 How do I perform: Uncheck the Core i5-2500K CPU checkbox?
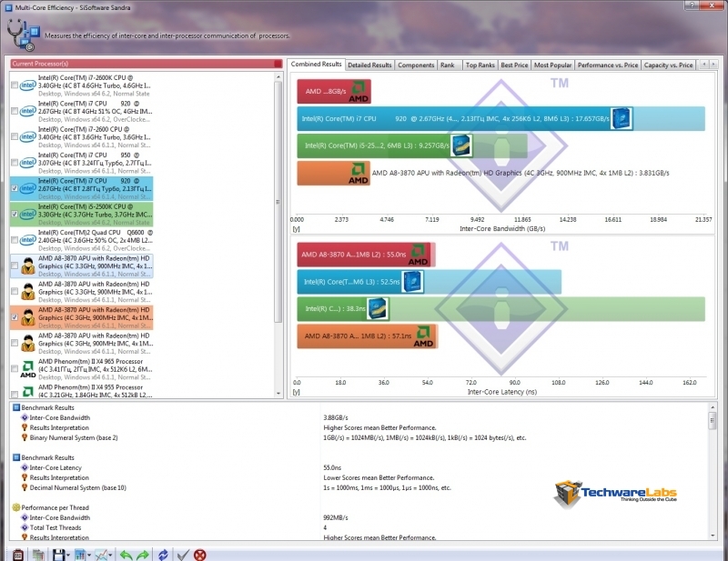[15, 215]
